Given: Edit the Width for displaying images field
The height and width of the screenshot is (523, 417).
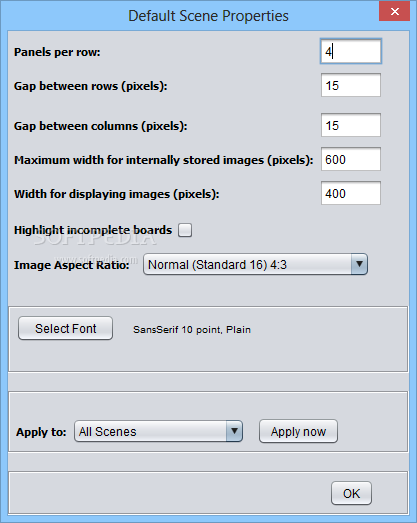Looking at the screenshot, I should (x=351, y=193).
